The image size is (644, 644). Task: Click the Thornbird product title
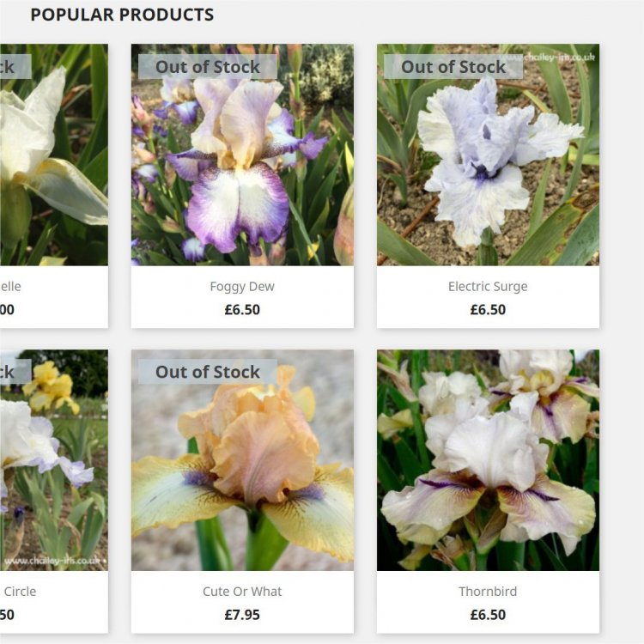point(488,592)
